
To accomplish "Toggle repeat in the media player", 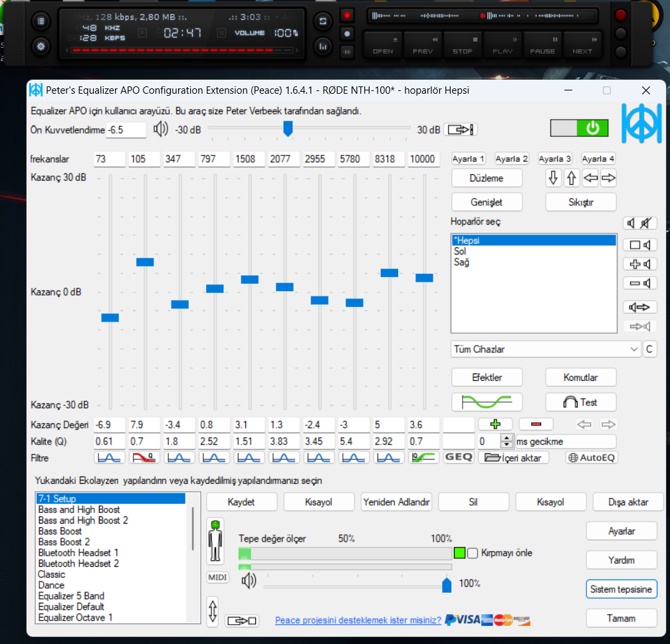I will [x=323, y=21].
